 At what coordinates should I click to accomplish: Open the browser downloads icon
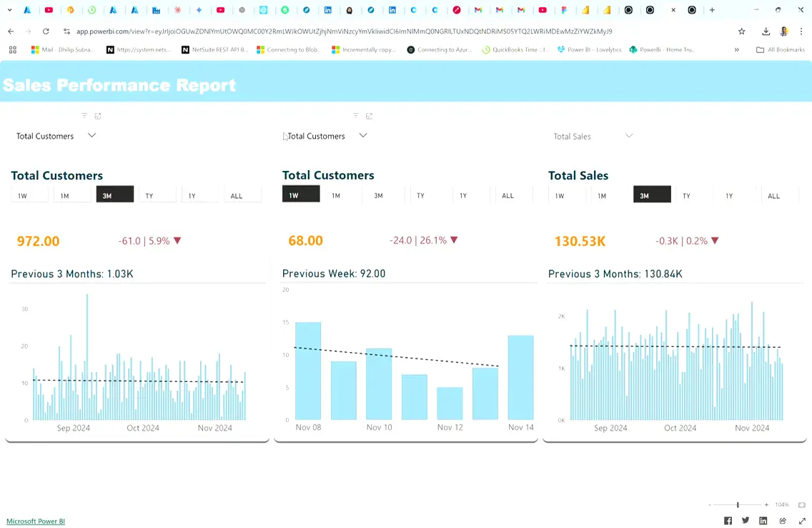pos(766,31)
